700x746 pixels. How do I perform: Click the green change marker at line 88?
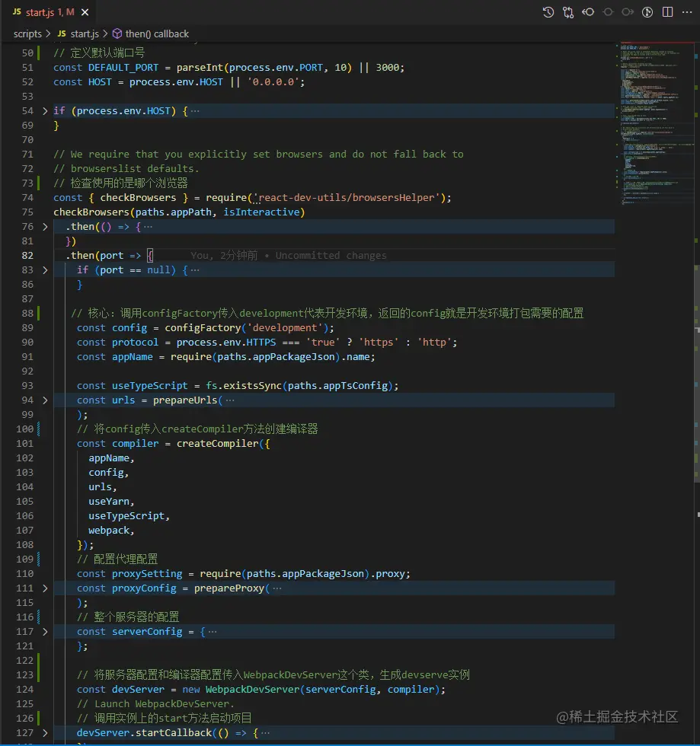pyautogui.click(x=39, y=314)
